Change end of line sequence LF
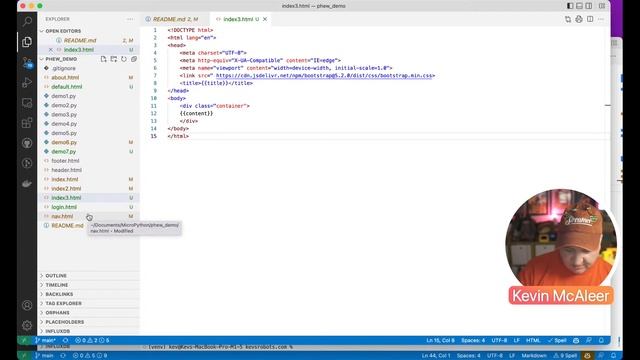The height and width of the screenshot is (360, 640). [517, 340]
